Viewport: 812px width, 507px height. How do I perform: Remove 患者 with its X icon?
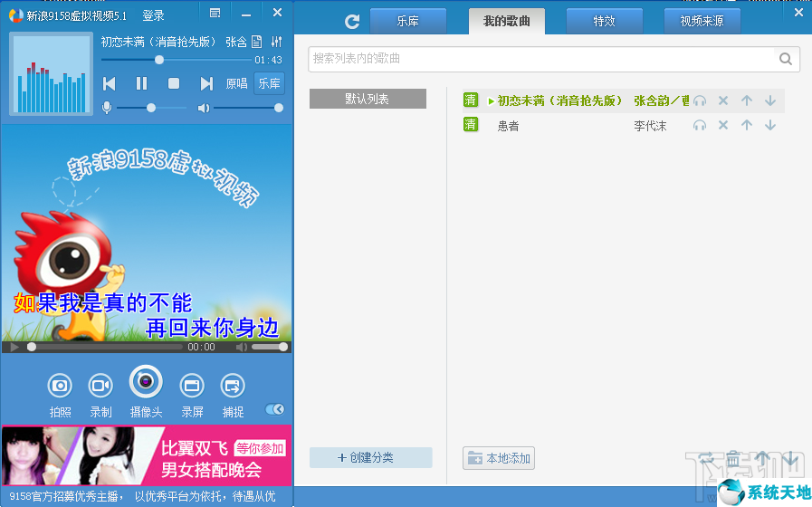(723, 125)
